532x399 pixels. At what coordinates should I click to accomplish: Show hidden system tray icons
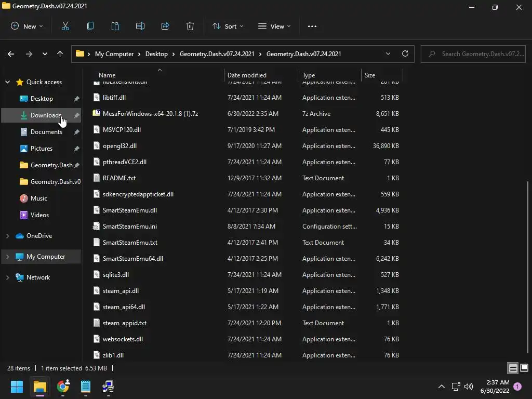coord(442,387)
